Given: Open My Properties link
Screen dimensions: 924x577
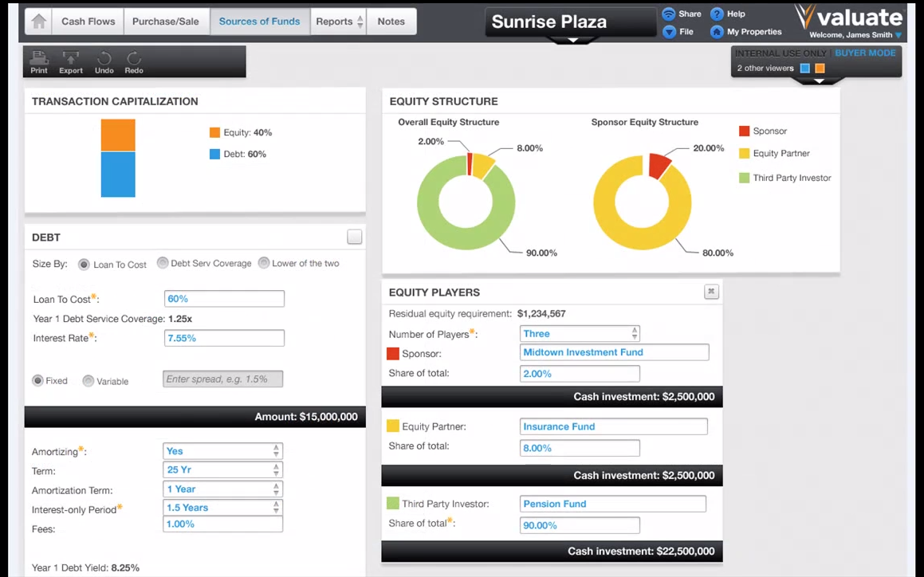Looking at the screenshot, I should pos(754,32).
